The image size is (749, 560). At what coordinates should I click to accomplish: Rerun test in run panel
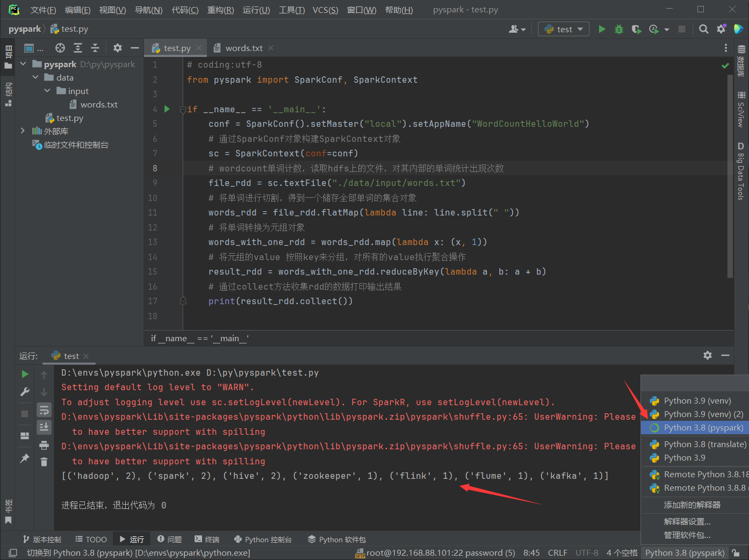[x=25, y=374]
